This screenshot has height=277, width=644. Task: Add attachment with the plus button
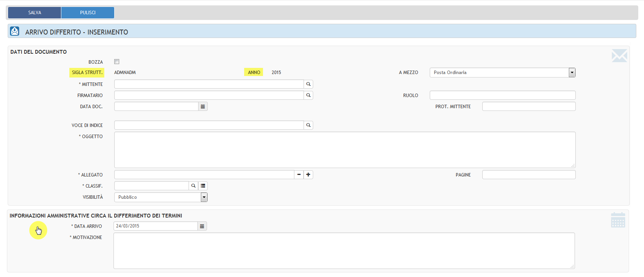tap(308, 175)
